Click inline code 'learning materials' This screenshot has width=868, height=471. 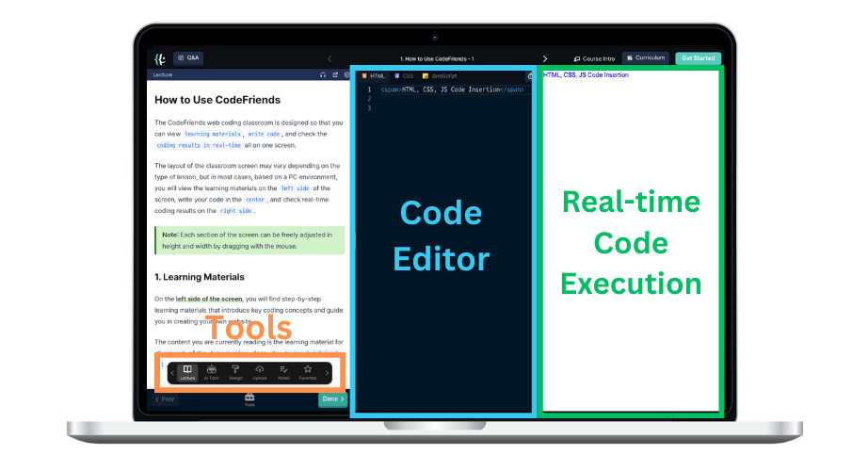[213, 134]
